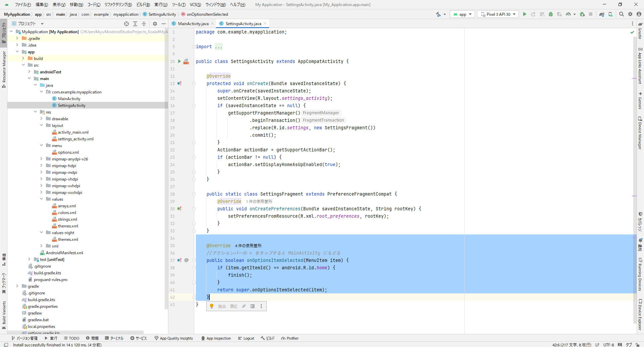Viewport: 644px width, 347px height.
Task: Open the Pixel 3 API 30 device dropdown
Action: point(498,14)
